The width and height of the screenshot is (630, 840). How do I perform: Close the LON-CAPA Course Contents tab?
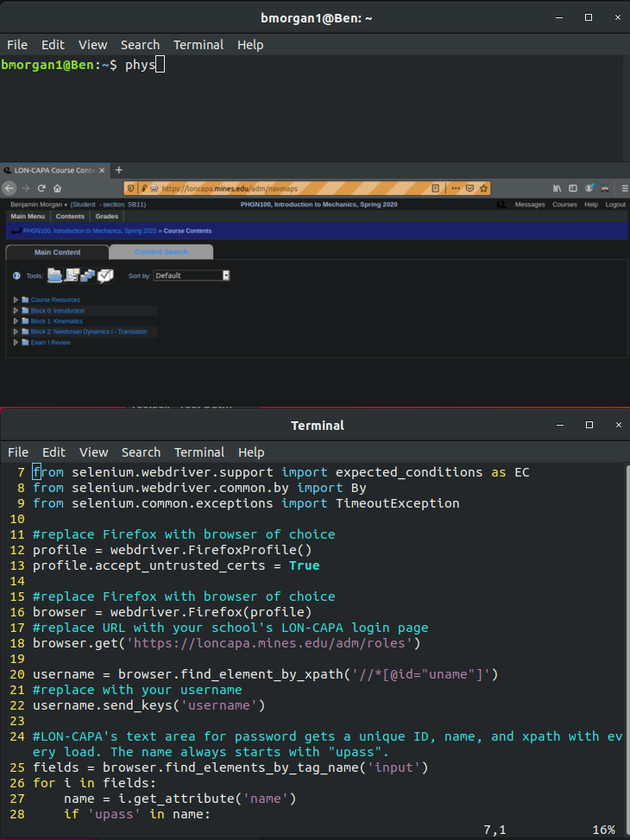[x=102, y=170]
